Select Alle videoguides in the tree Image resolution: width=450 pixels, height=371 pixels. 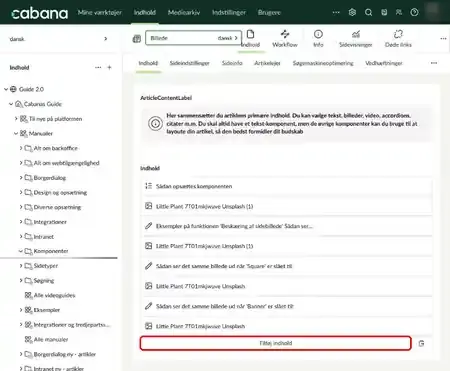pyautogui.click(x=54, y=295)
